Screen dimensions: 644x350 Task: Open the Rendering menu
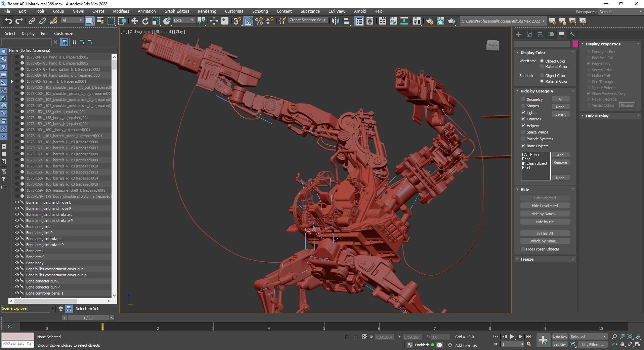click(x=207, y=11)
